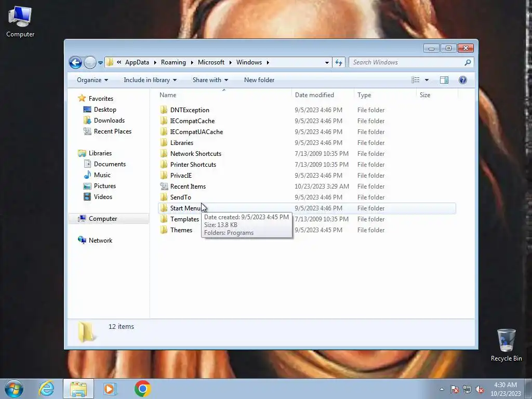Select the Network Shortcuts folder icon

tap(164, 153)
